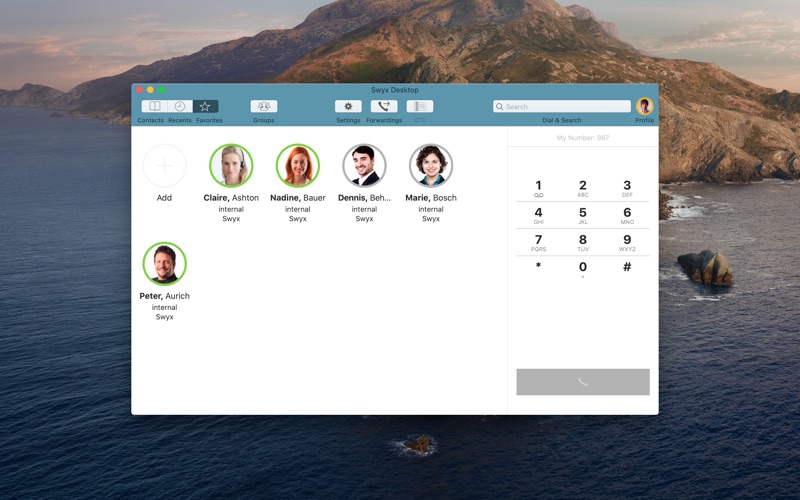This screenshot has width=800, height=500.
Task: Select Peter Aurich's contact photo
Action: [x=164, y=264]
